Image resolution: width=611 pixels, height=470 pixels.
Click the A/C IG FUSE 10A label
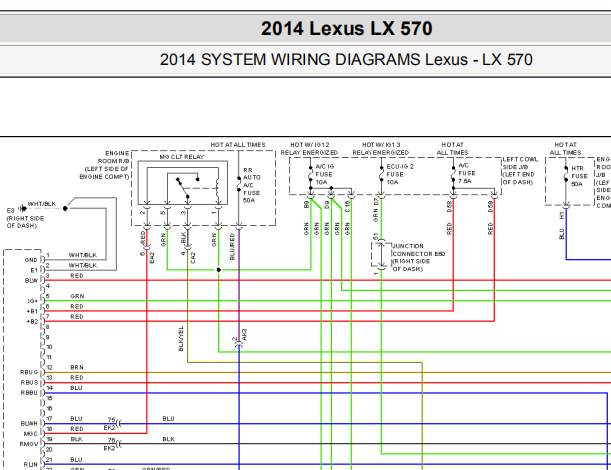pyautogui.click(x=324, y=174)
